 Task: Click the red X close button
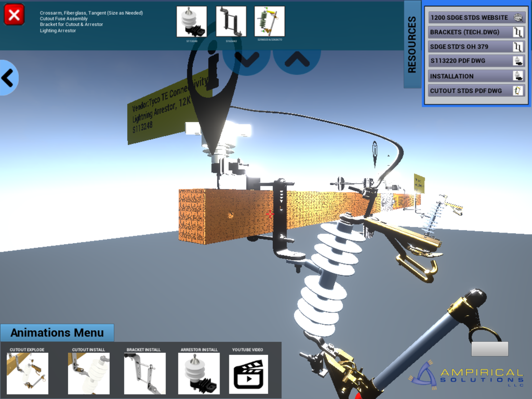(x=14, y=15)
